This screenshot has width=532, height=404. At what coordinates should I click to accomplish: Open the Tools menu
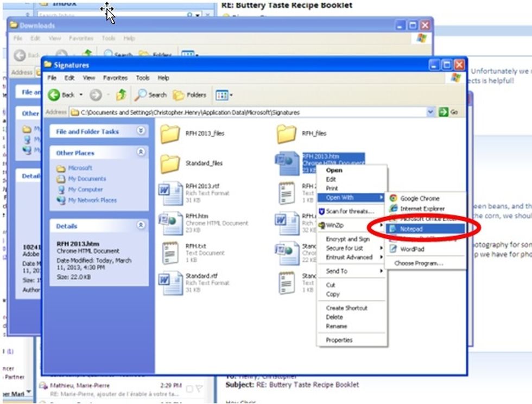click(142, 78)
